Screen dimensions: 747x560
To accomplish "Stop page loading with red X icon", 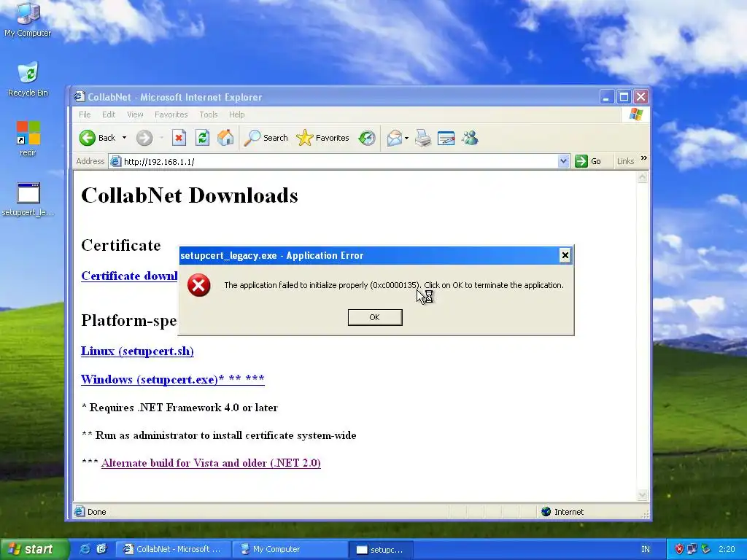I will coord(179,138).
